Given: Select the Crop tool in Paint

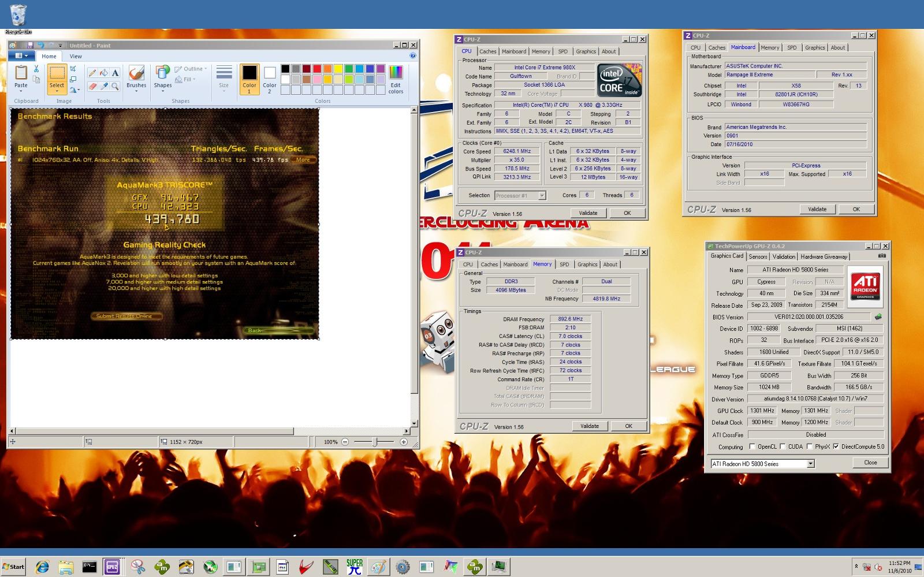Looking at the screenshot, I should [x=73, y=69].
